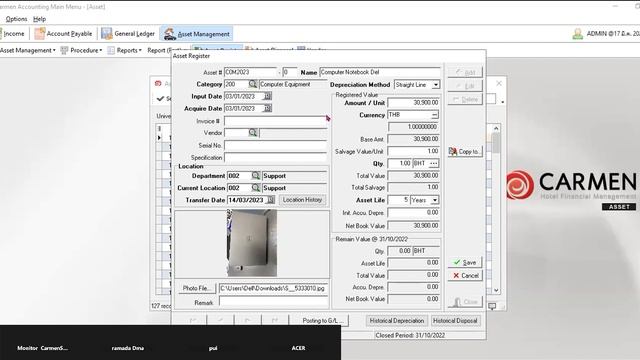This screenshot has height=360, width=640.
Task: Open the Procedure menu
Action: [x=81, y=50]
